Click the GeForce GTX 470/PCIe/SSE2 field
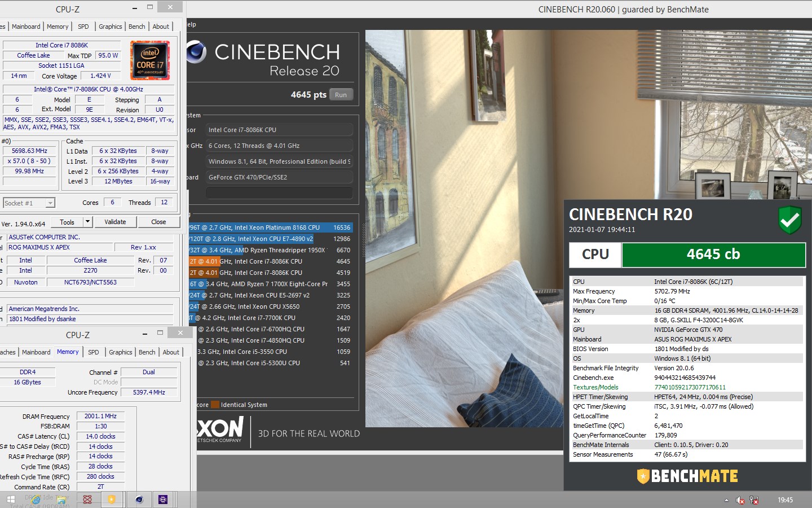The width and height of the screenshot is (812, 508). (x=279, y=177)
